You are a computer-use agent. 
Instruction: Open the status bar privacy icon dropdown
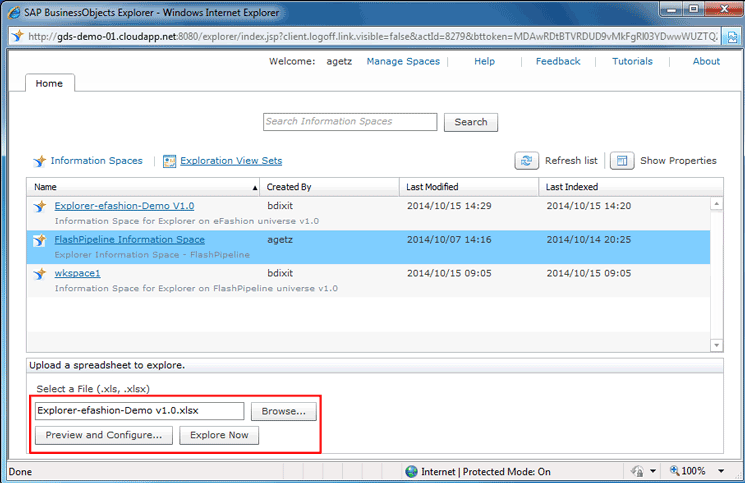tap(653, 471)
